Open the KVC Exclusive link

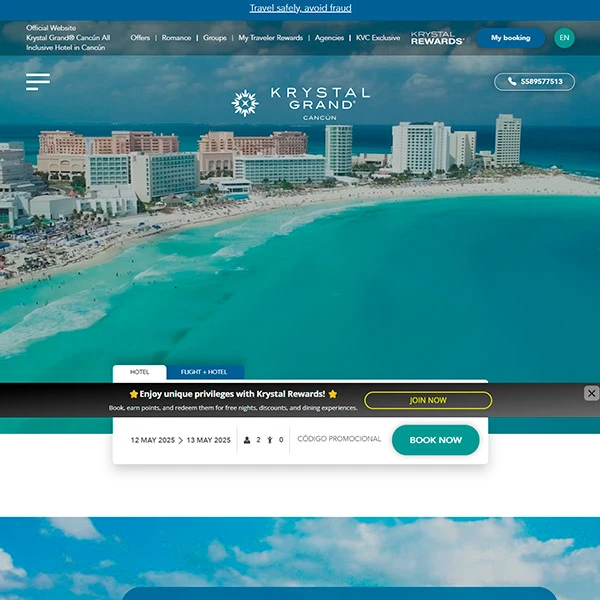pyautogui.click(x=378, y=38)
